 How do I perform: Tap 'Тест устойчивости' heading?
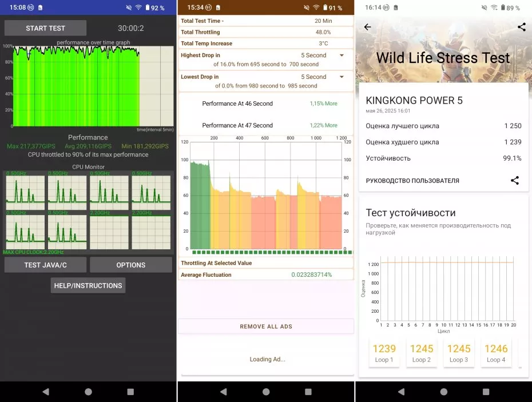coord(411,213)
